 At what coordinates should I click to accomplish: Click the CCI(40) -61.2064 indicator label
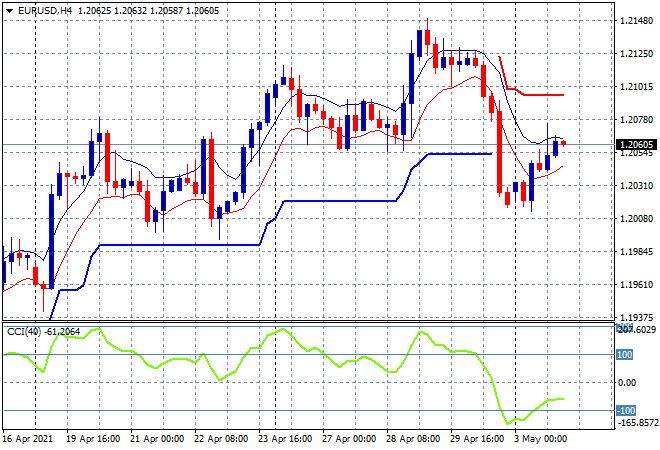(x=43, y=332)
